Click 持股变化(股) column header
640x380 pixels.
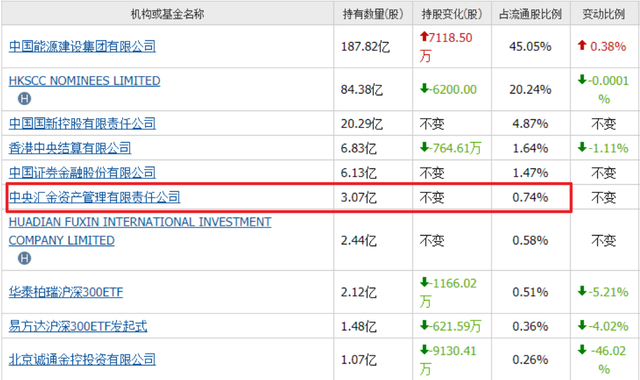tap(452, 14)
